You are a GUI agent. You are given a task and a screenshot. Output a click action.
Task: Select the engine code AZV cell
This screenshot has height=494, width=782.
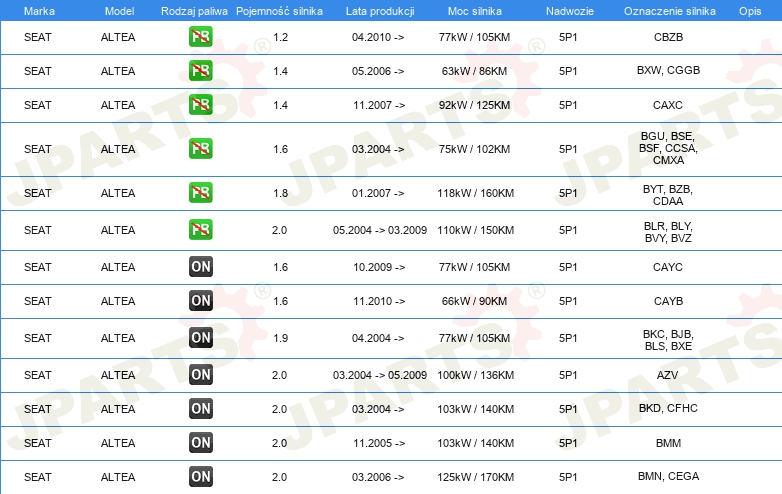point(667,375)
